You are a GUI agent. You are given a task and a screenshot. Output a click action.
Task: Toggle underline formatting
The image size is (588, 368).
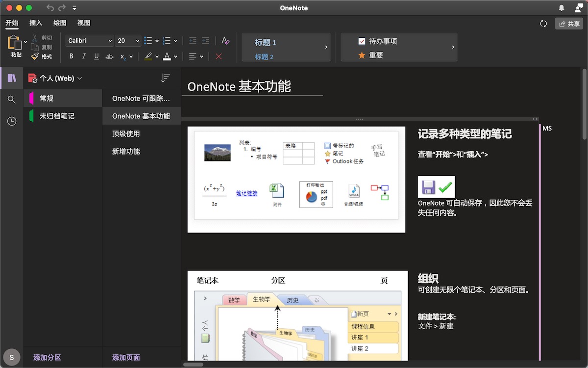(x=97, y=56)
